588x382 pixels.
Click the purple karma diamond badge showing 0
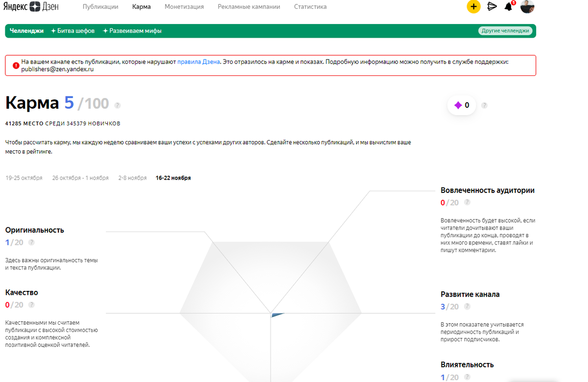pos(461,105)
